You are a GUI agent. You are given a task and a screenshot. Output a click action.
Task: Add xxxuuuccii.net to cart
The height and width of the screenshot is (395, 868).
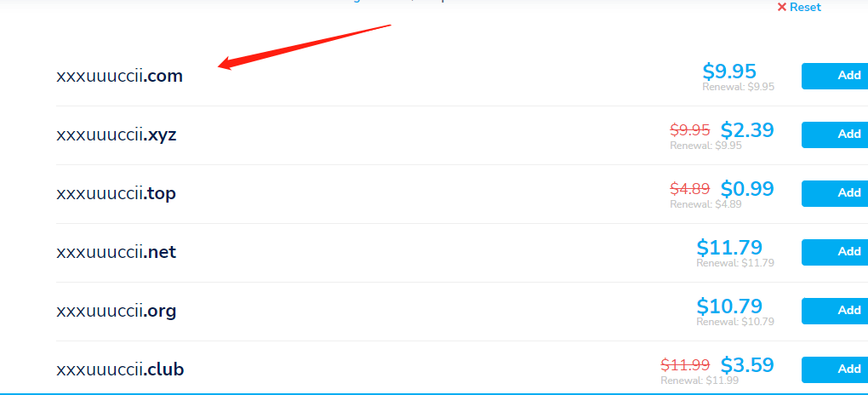pyautogui.click(x=835, y=252)
